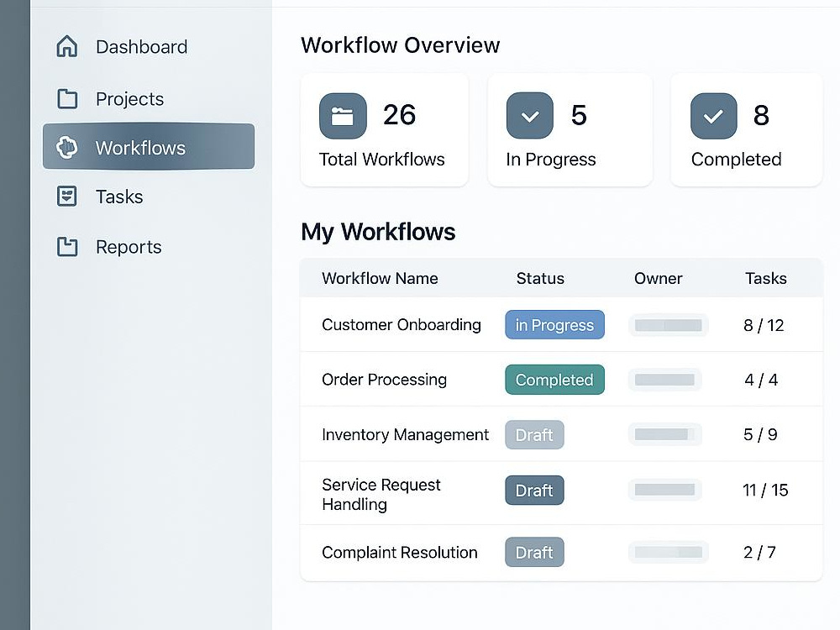This screenshot has height=630, width=840.
Task: Open the In Progress summary card
Action: (x=570, y=130)
